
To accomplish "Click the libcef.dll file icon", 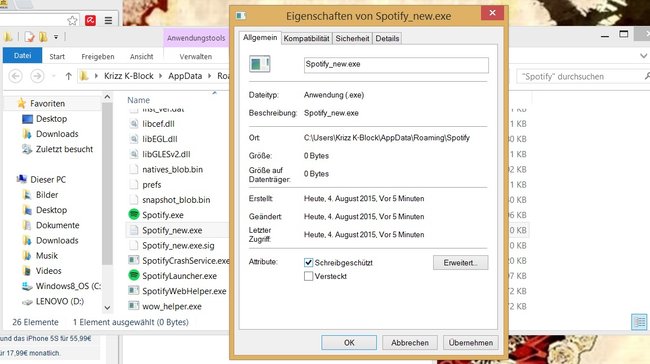I will (133, 124).
